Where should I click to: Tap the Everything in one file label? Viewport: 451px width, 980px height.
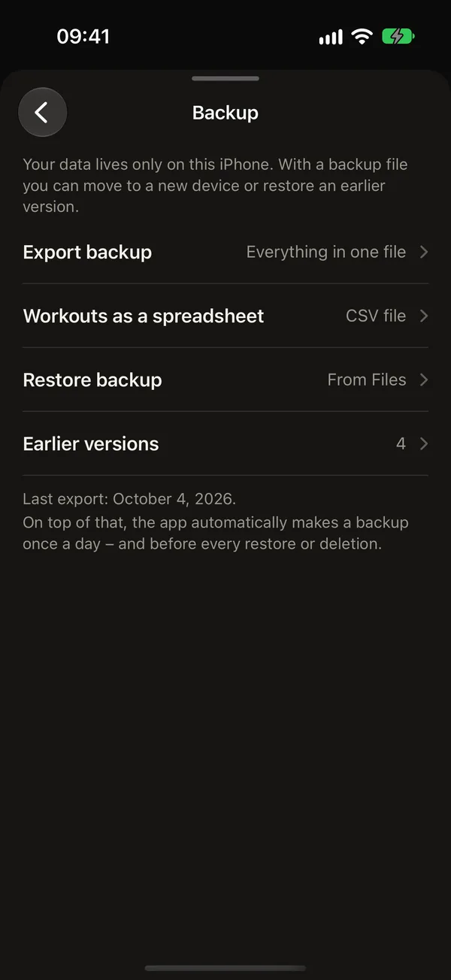(x=326, y=252)
